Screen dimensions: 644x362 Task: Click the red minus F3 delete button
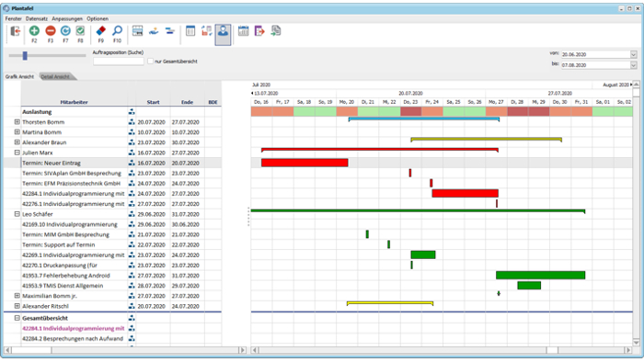[50, 30]
